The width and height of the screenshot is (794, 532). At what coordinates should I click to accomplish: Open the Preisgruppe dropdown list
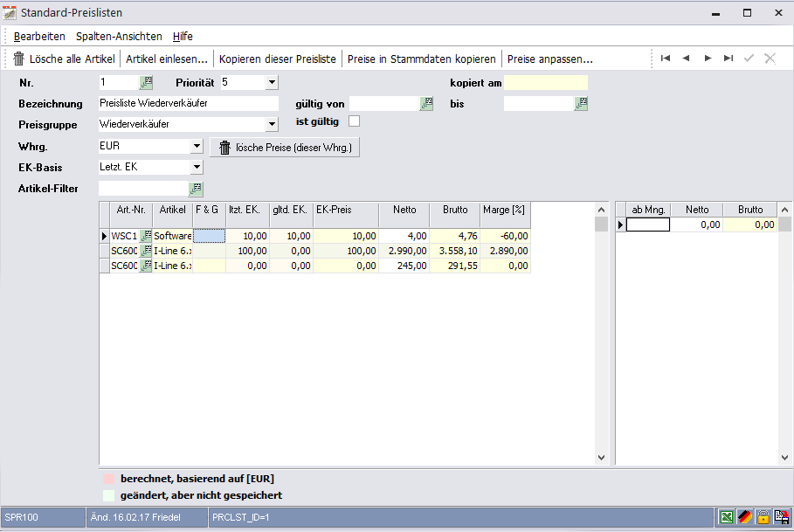pos(271,124)
